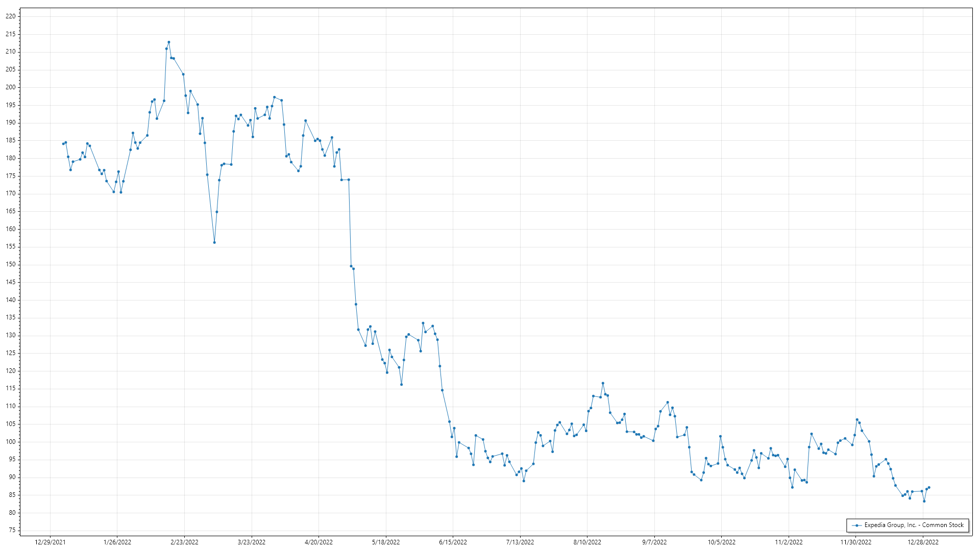Click the highest data point near 213

pyautogui.click(x=169, y=42)
